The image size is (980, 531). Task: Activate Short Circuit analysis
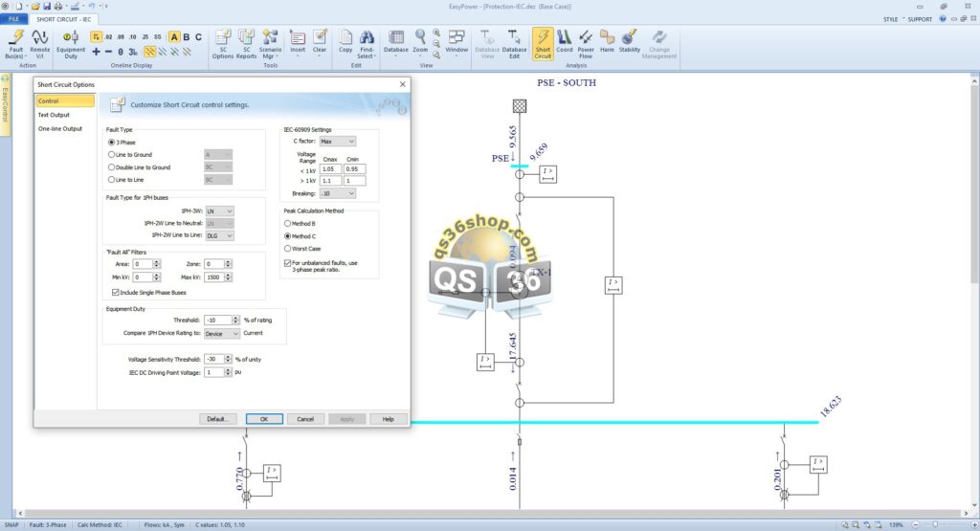click(x=543, y=44)
